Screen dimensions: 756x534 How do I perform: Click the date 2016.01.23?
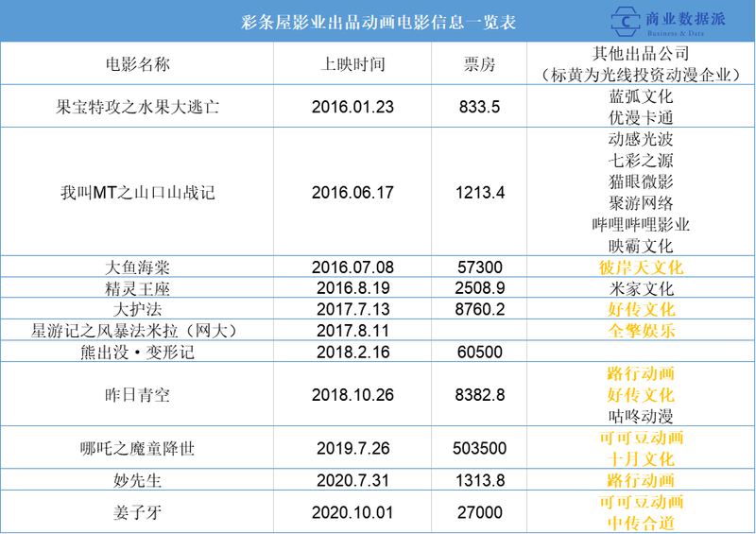352,107
